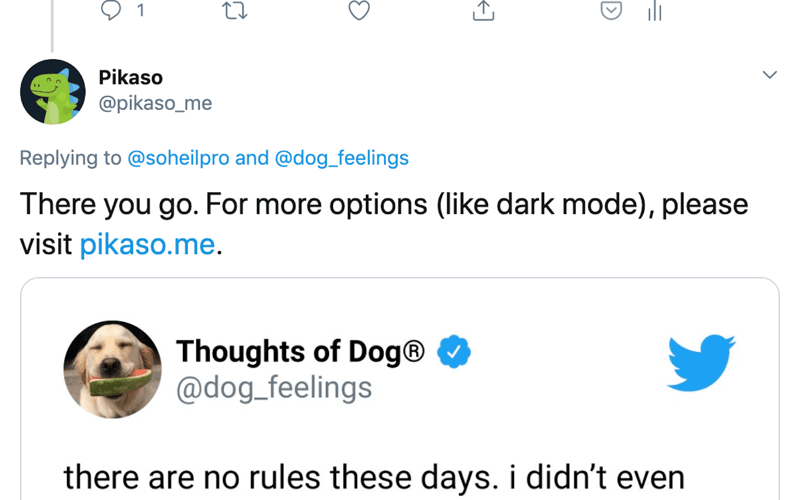Click the reply speech bubble icon

[x=112, y=11]
